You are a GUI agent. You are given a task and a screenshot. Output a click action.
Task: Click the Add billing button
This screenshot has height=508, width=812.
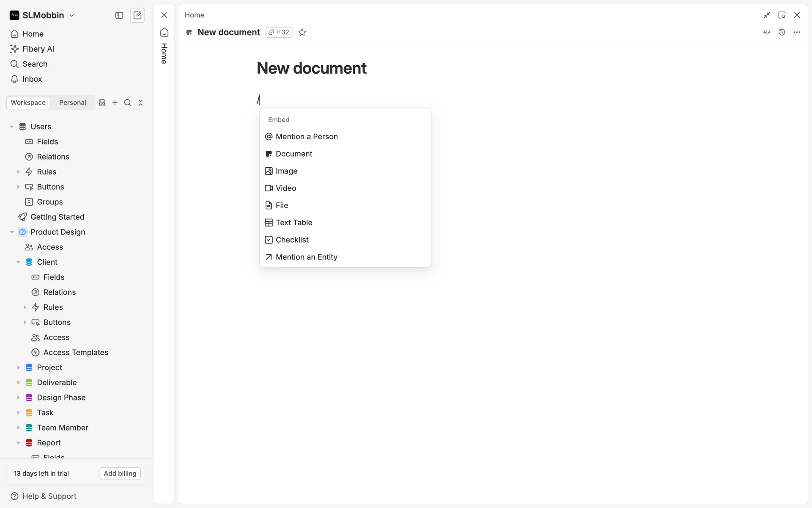tap(120, 473)
